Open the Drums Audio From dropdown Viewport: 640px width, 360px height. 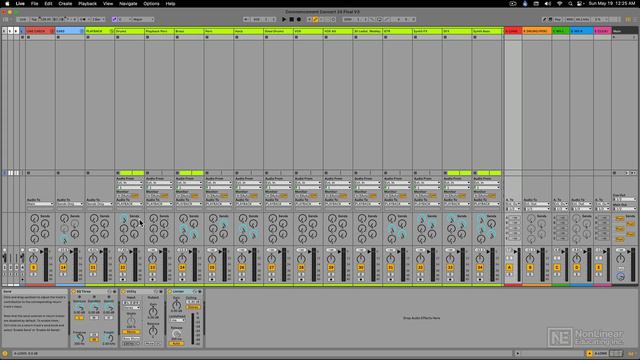click(129, 183)
